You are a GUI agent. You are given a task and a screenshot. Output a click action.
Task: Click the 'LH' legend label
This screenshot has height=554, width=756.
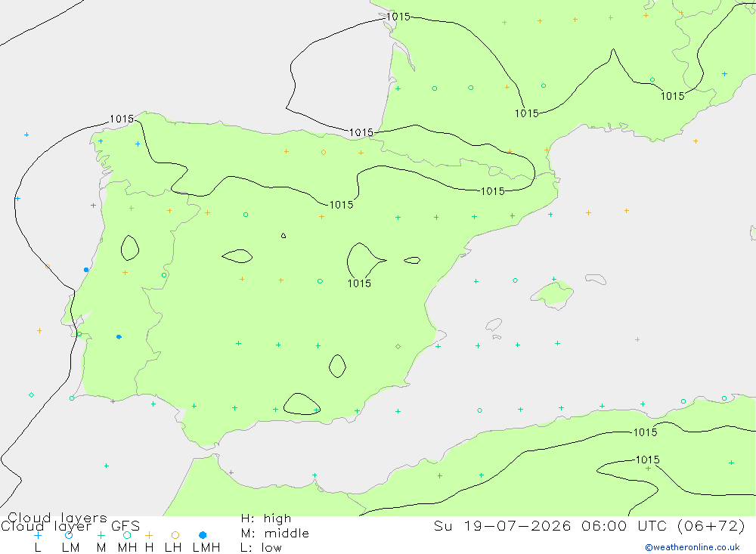pos(173,548)
